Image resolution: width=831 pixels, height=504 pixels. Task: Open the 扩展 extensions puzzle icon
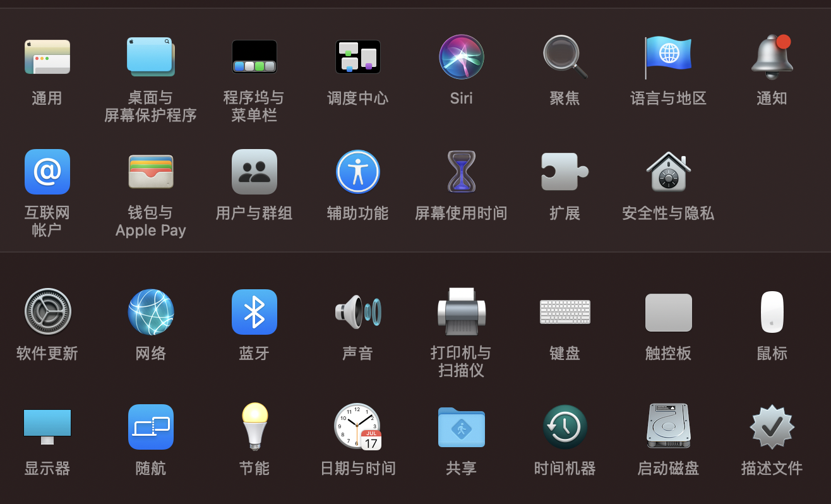tap(565, 172)
